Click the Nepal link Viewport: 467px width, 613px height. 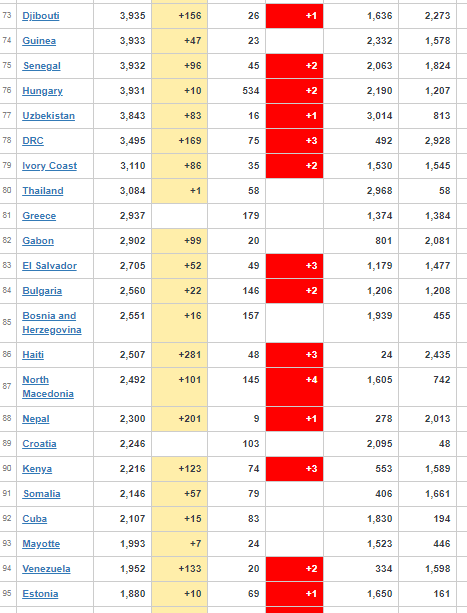click(36, 419)
